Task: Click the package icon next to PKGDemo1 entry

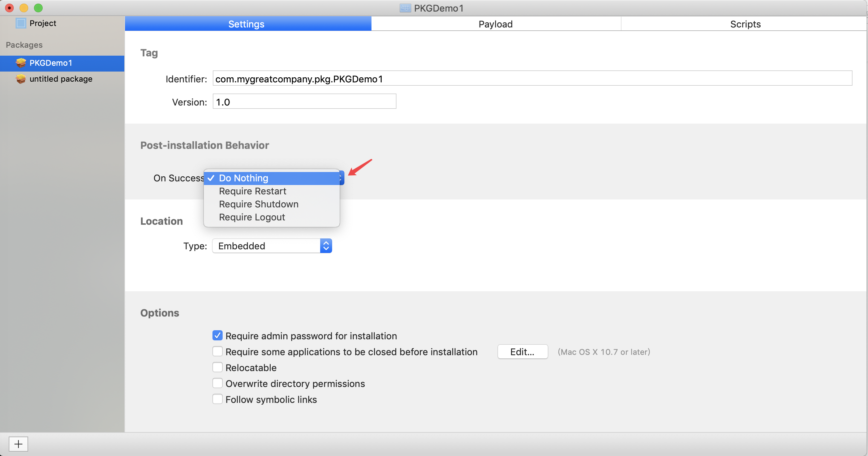Action: [21, 63]
